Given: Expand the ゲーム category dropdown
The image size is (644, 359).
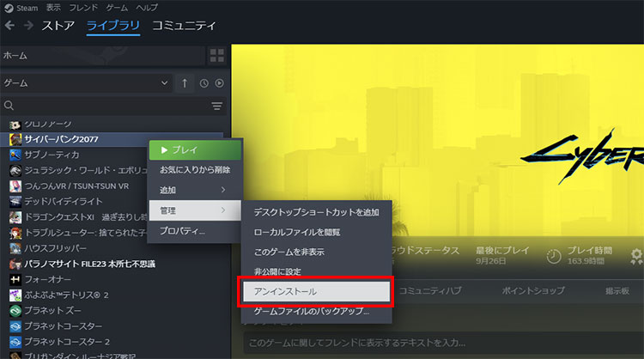Looking at the screenshot, I should click(x=165, y=83).
